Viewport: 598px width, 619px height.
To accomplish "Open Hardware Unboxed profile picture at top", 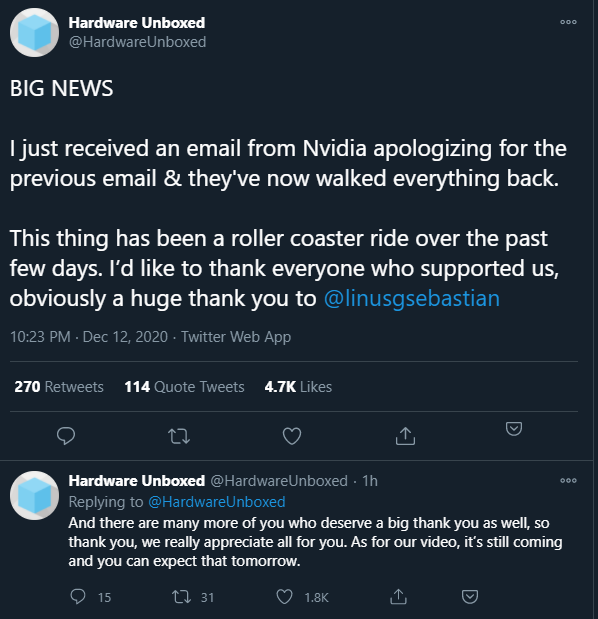I will 34,33.
